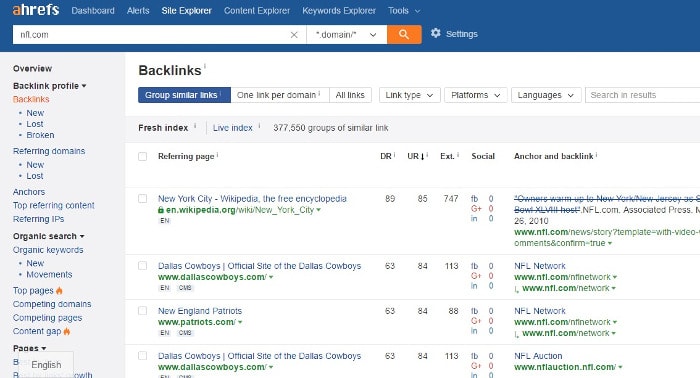Click info icon next to Fresh index
The height and width of the screenshot is (378, 700).
[195, 126]
